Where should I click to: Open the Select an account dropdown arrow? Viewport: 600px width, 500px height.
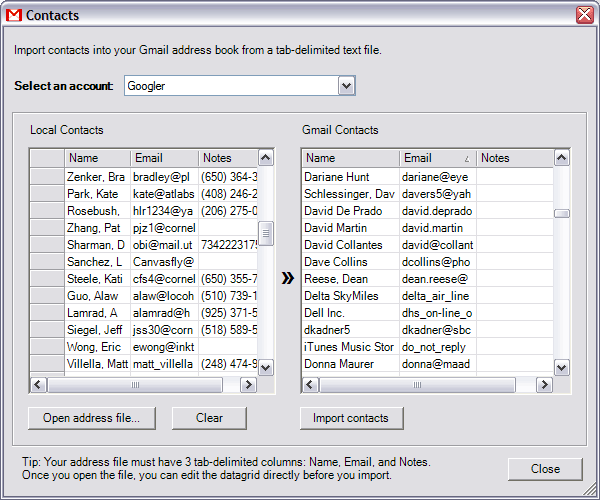point(347,86)
